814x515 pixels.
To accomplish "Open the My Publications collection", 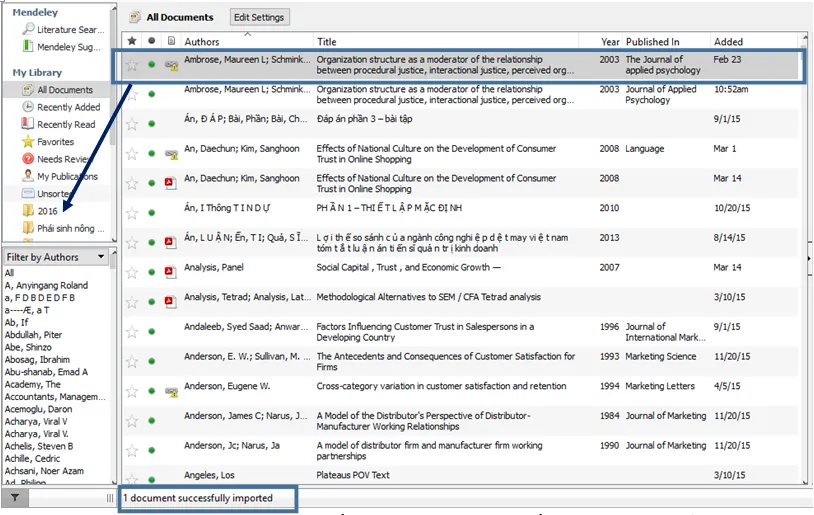I will [60, 177].
